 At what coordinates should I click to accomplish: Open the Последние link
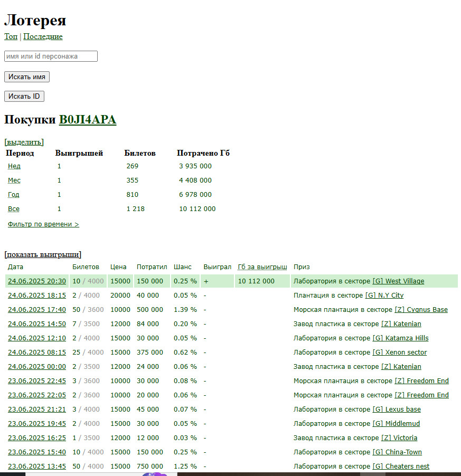(43, 36)
